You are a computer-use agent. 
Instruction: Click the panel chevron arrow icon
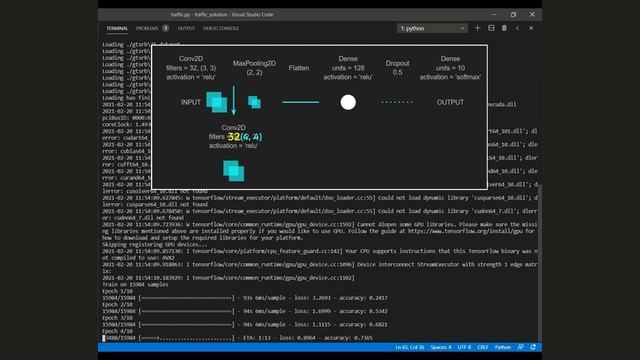[x=518, y=28]
